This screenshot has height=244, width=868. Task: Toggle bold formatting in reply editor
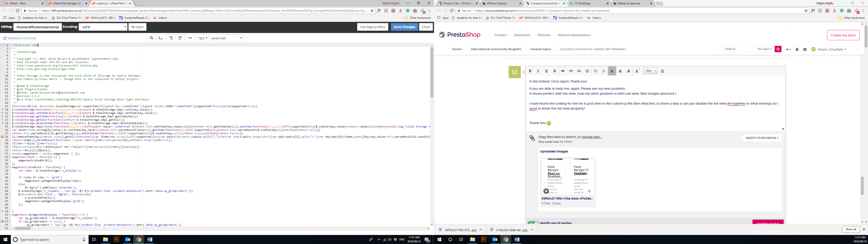coord(530,71)
